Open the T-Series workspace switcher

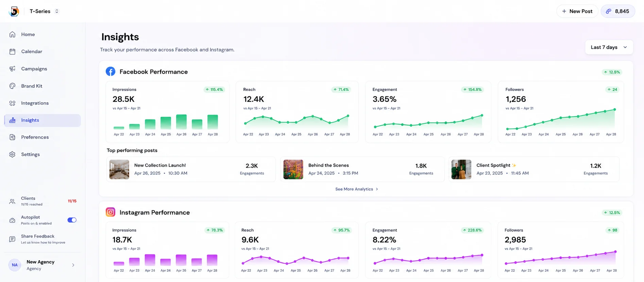pyautogui.click(x=44, y=11)
